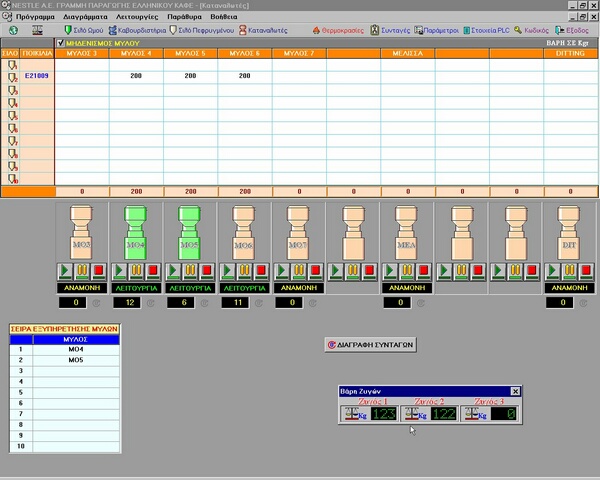Open Σιλό Ωμού from the toolbar

point(81,31)
